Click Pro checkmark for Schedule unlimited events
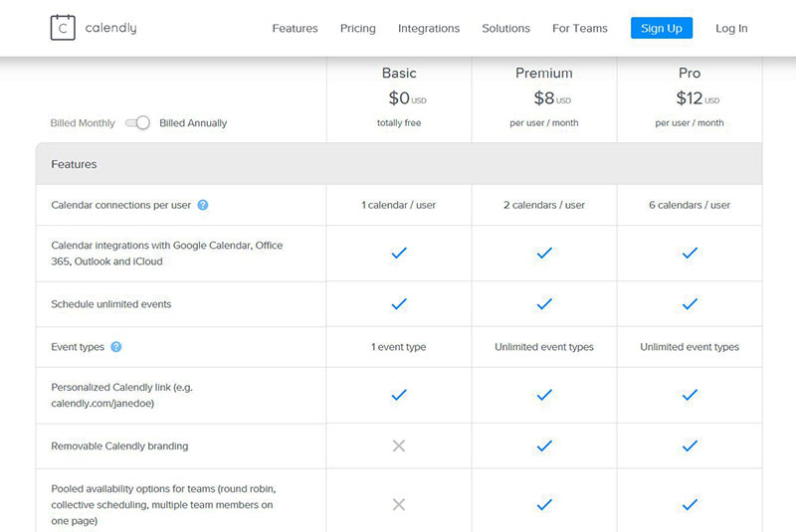Image resolution: width=796 pixels, height=532 pixels. click(690, 303)
